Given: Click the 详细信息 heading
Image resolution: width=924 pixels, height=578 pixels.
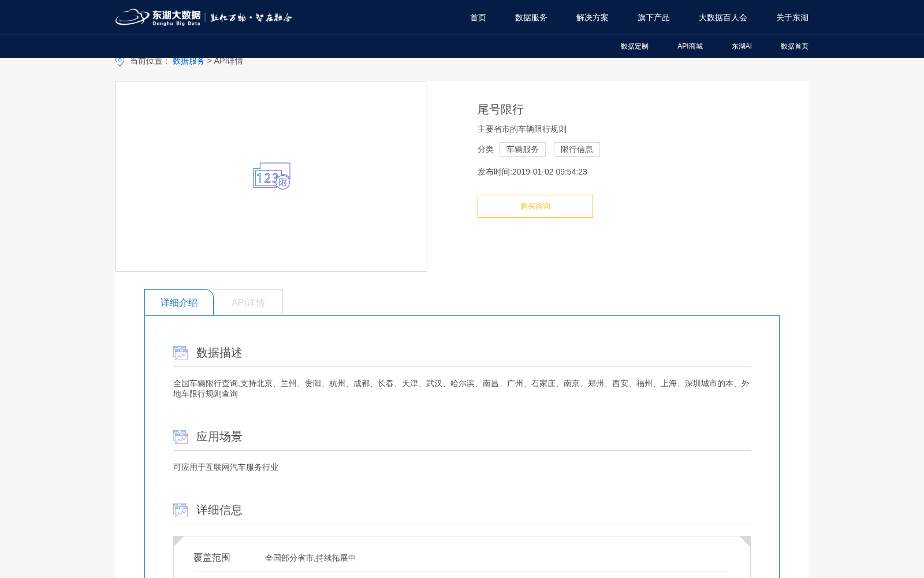Looking at the screenshot, I should pos(219,510).
